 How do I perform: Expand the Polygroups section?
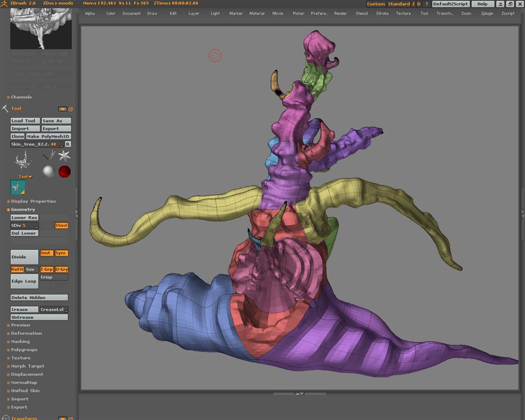pyautogui.click(x=24, y=350)
